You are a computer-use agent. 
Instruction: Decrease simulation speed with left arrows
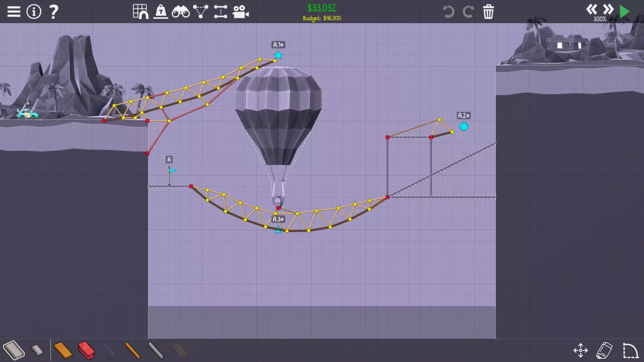coord(592,9)
